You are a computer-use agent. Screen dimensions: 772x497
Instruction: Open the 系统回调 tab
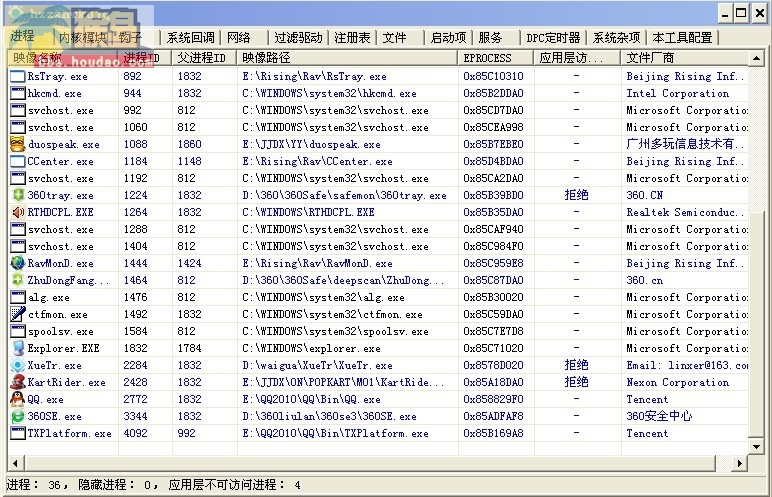tap(191, 38)
